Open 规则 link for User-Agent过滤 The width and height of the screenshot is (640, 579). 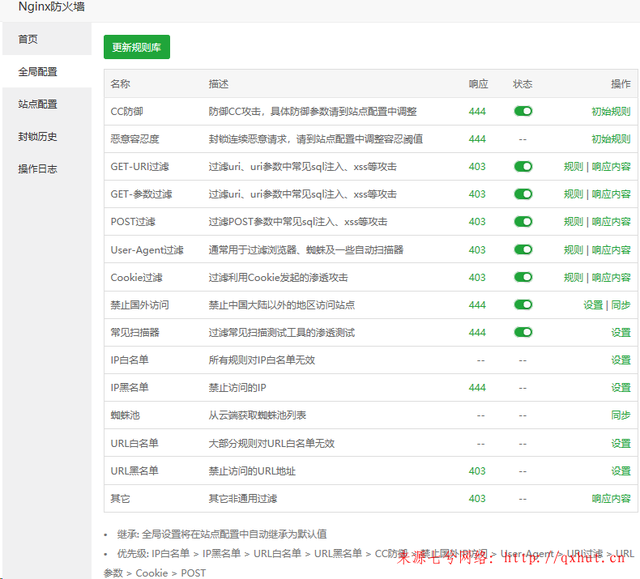(573, 250)
